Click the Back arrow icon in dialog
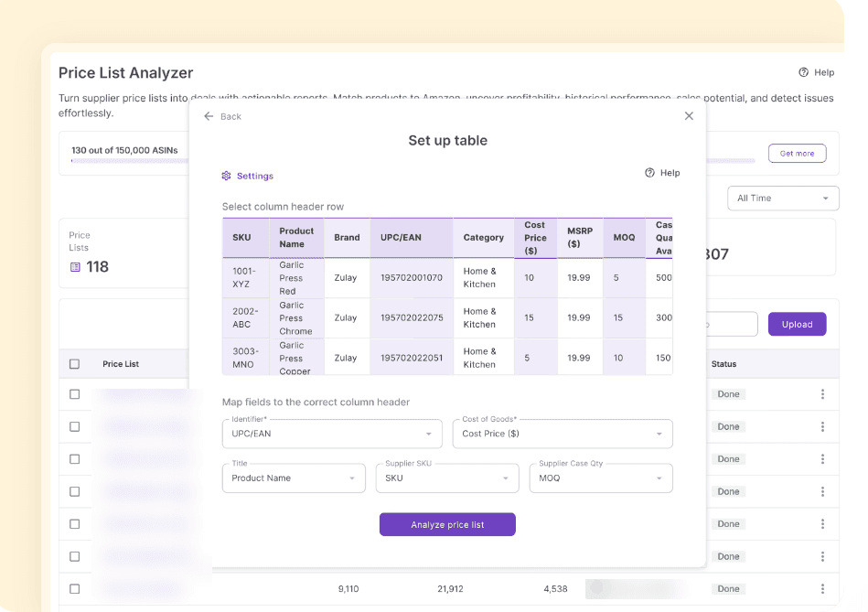The height and width of the screenshot is (612, 868). pyautogui.click(x=209, y=116)
